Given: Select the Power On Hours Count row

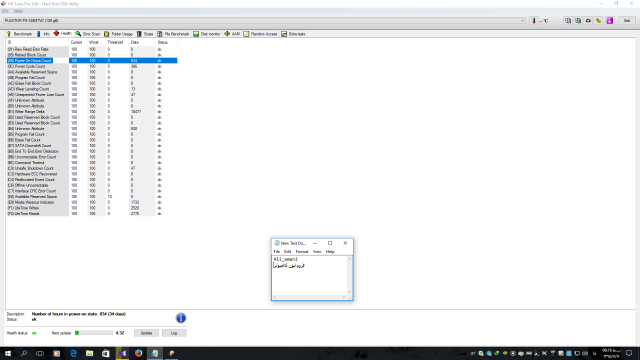Looking at the screenshot, I should 92,60.
